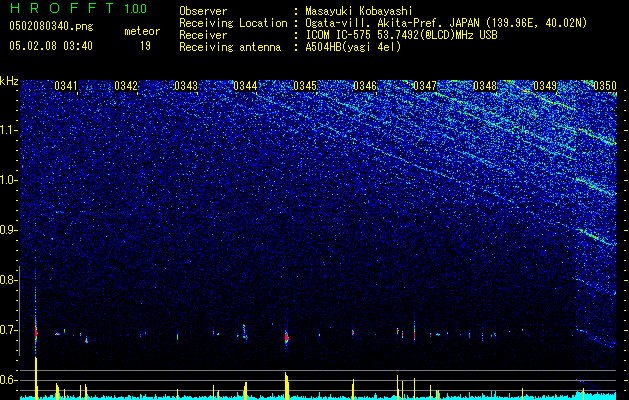Click the Observer field label

coord(203,11)
